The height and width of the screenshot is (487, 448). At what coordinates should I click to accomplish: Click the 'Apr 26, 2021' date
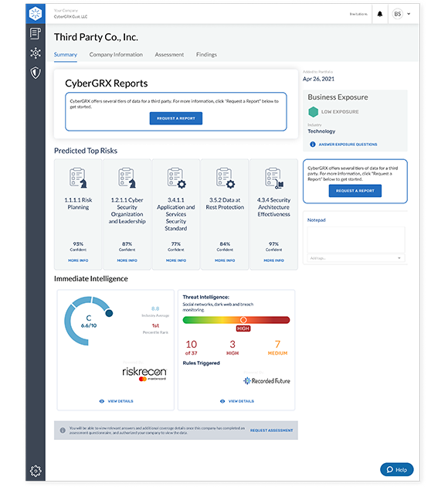pos(319,79)
